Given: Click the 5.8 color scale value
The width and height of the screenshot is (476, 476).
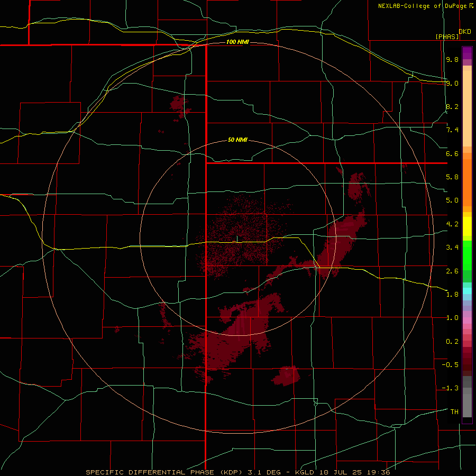Looking at the screenshot, I should tap(452, 177).
